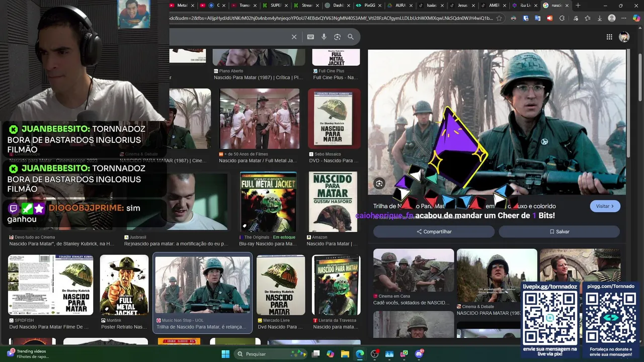Close the active Google search tab
Screen dimensions: 644x362
[567, 6]
